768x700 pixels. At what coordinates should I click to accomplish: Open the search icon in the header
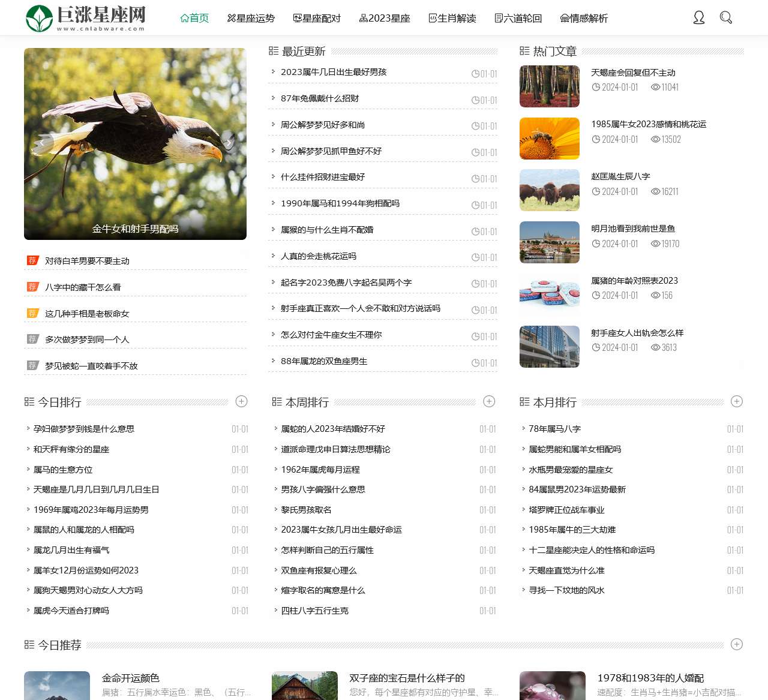coord(726,18)
